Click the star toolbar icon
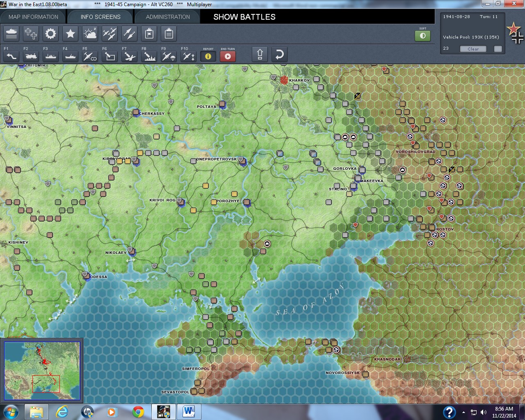The height and width of the screenshot is (420, 525). [70, 34]
